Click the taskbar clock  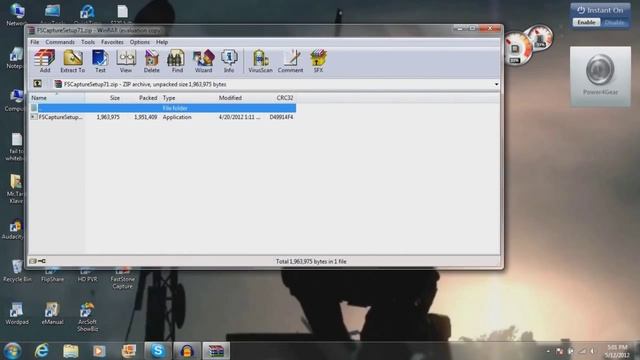point(618,351)
